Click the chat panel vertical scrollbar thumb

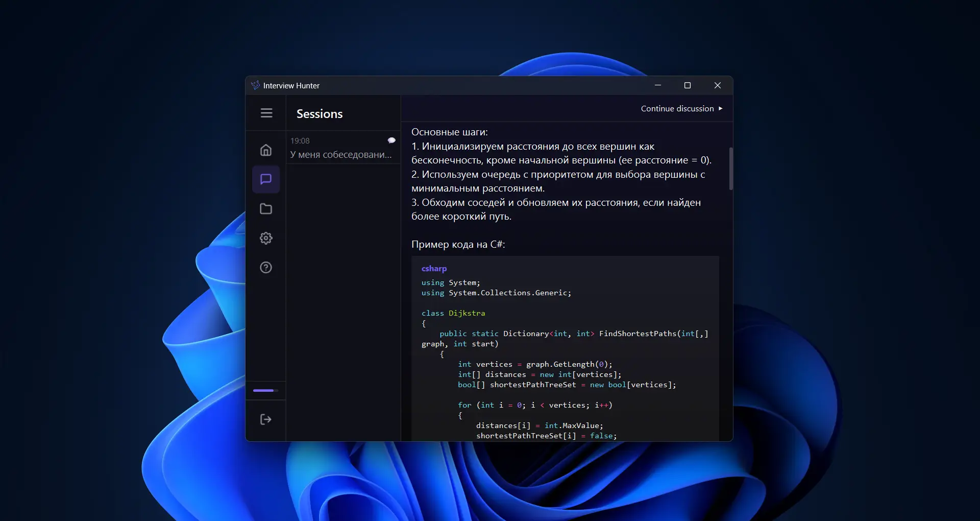tap(731, 169)
